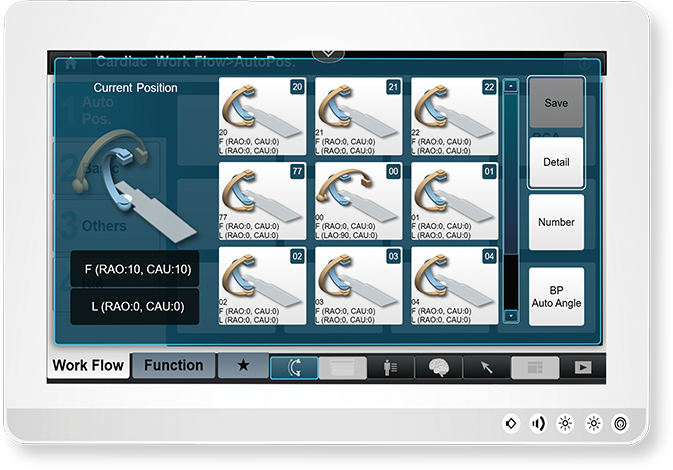Click the play video icon
Image resolution: width=673 pixels, height=470 pixels.
tap(582, 367)
